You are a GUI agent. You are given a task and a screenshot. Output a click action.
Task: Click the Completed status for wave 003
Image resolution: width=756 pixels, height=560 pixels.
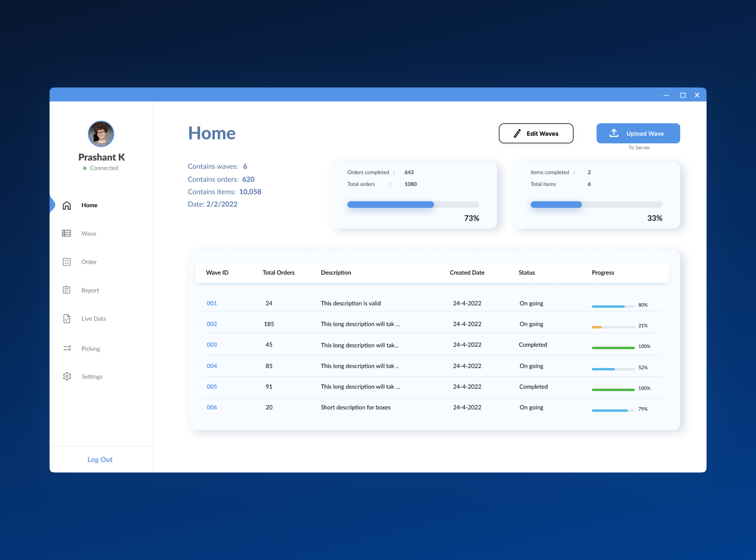(x=533, y=345)
